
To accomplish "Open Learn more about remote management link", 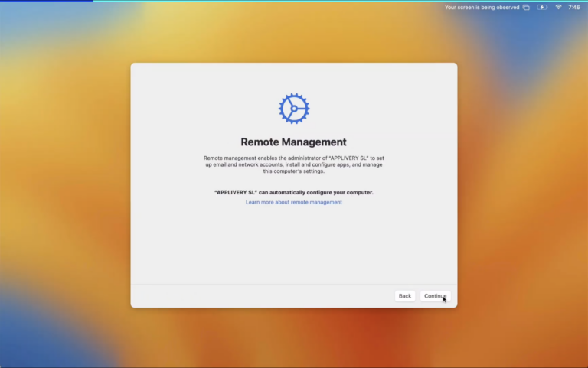I will click(x=294, y=202).
